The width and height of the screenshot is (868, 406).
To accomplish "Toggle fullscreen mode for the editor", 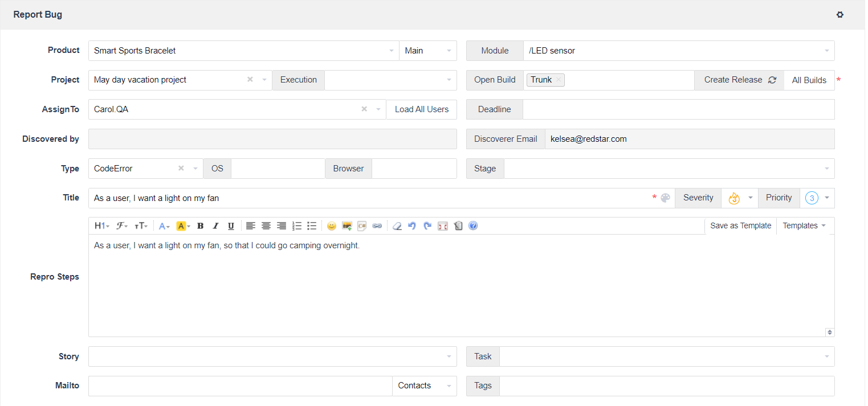I will tap(443, 226).
